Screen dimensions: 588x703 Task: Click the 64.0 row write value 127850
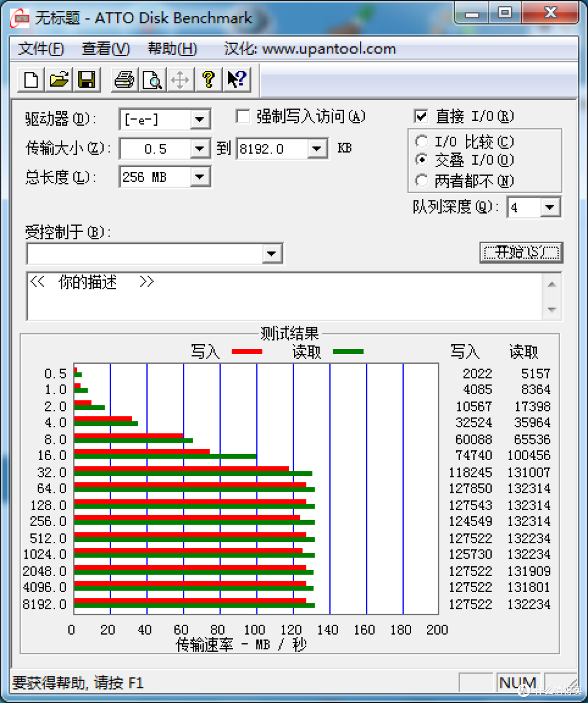point(470,488)
